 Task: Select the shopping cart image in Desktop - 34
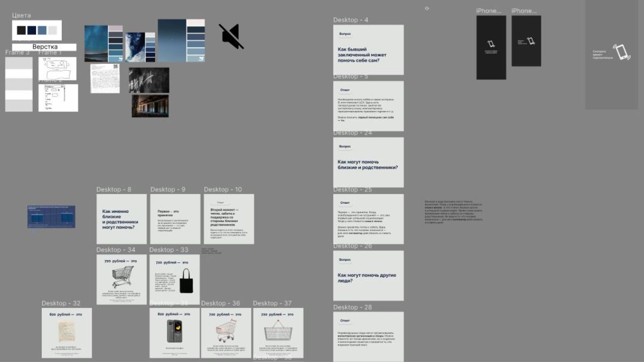[x=122, y=277]
